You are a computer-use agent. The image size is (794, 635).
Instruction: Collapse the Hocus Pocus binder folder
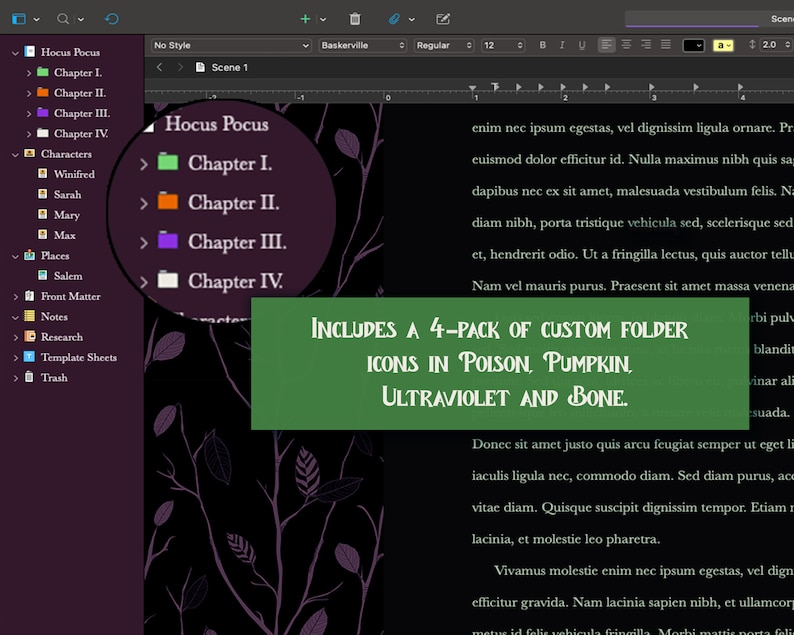15,53
